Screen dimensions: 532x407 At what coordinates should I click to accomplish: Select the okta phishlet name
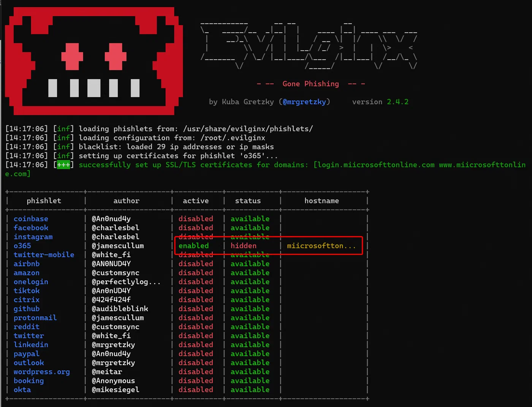coord(22,390)
